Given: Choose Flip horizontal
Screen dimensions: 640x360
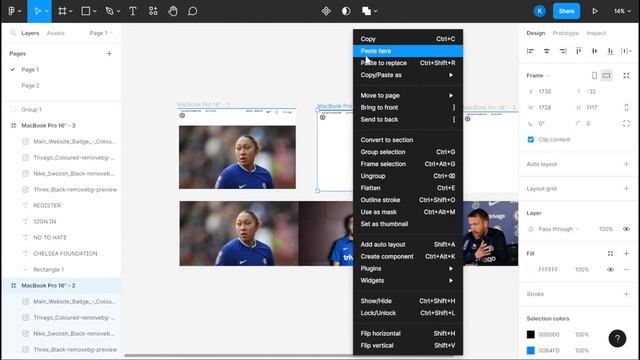Looking at the screenshot, I should [x=407, y=333].
